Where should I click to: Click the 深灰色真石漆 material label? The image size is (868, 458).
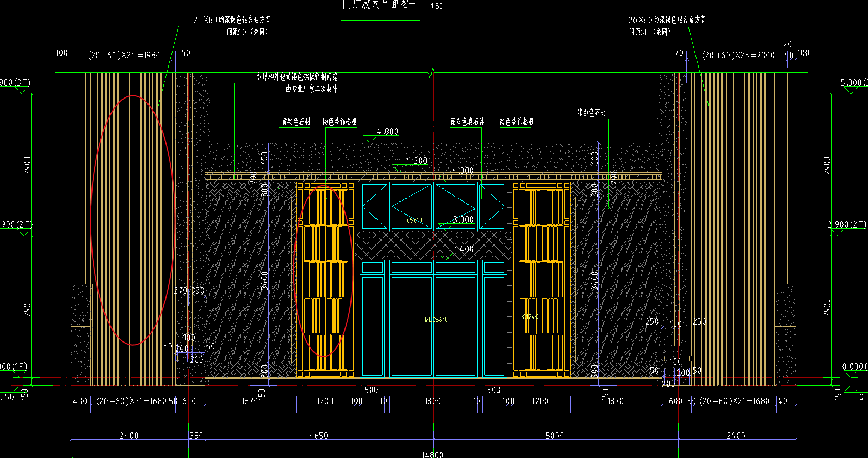(x=467, y=122)
